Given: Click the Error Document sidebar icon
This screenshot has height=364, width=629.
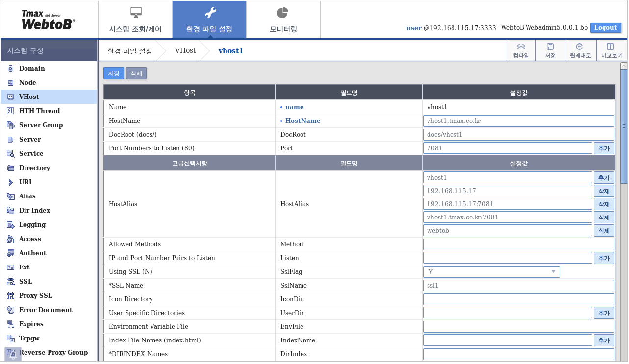Looking at the screenshot, I should (10, 310).
